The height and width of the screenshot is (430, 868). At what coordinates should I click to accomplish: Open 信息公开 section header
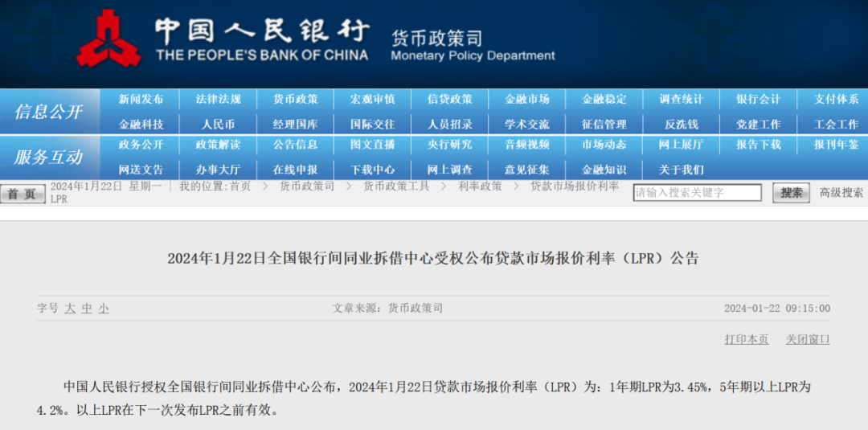click(x=49, y=112)
